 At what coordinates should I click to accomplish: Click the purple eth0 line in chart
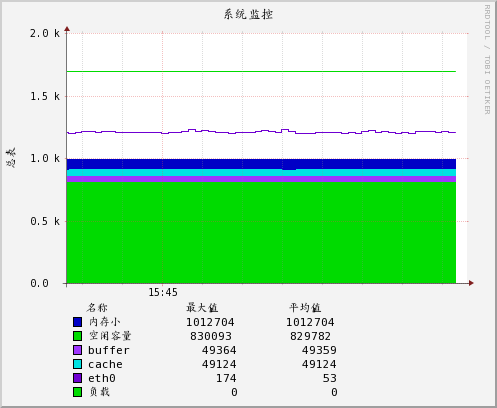261,132
